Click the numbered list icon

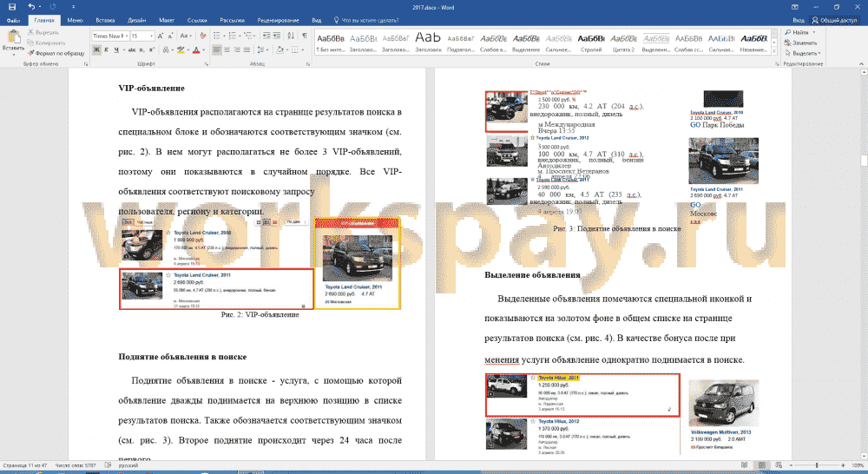tap(232, 36)
